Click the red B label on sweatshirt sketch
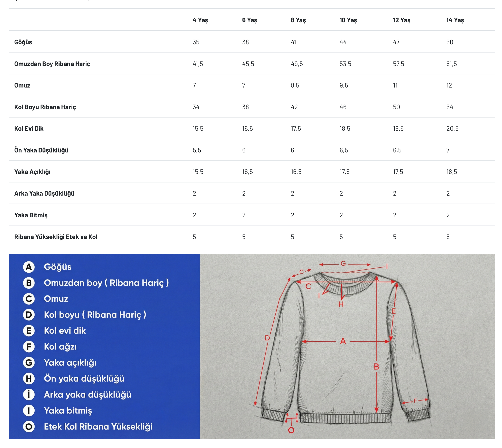 376,367
